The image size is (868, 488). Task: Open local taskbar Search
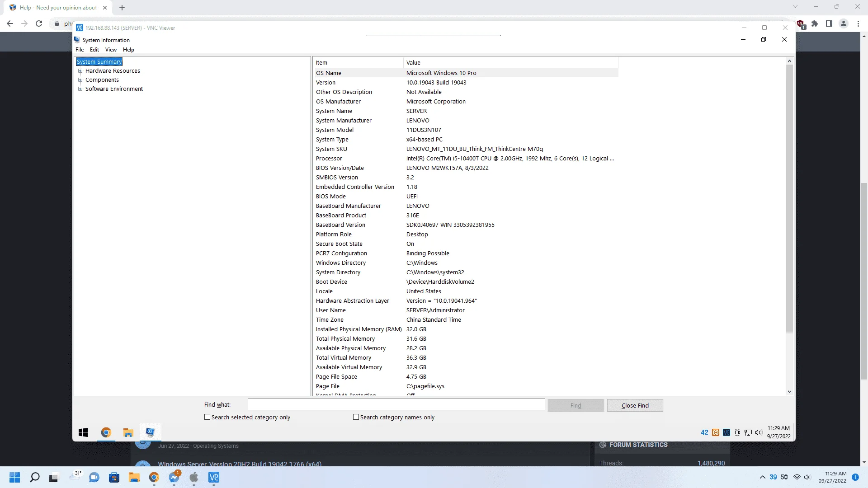pos(35,477)
